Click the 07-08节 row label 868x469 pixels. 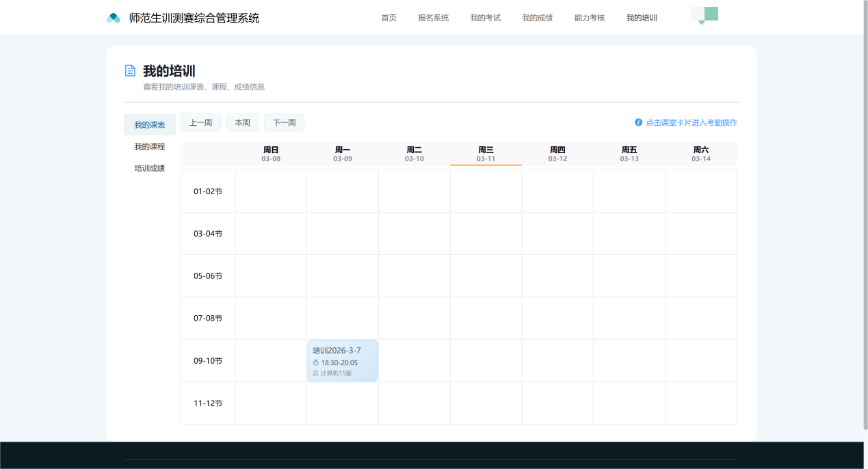pyautogui.click(x=208, y=319)
